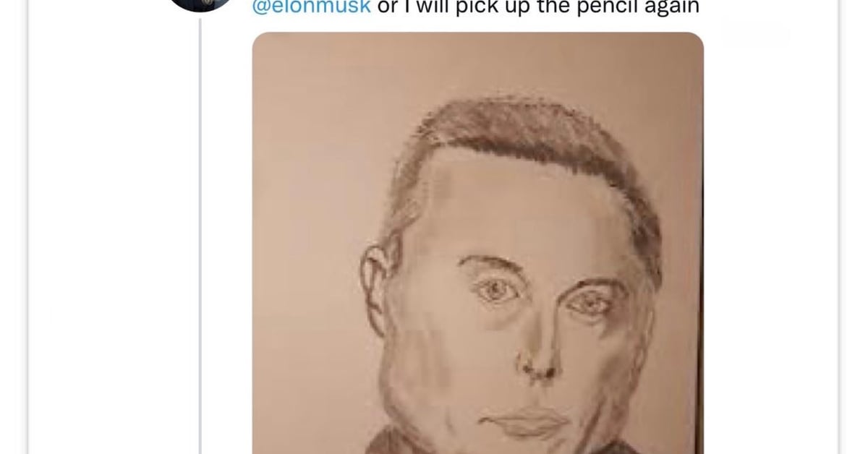Open the @elonmusk mention link
The width and height of the screenshot is (868, 454).
(x=311, y=7)
